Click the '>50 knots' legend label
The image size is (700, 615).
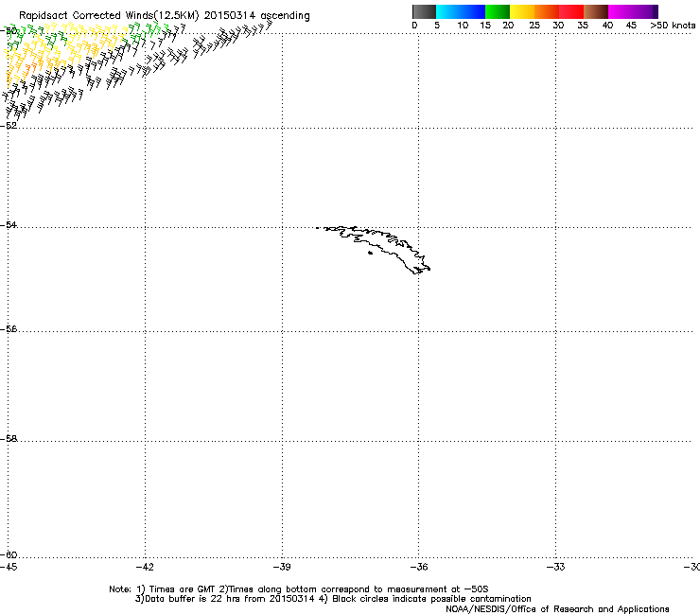(673, 26)
